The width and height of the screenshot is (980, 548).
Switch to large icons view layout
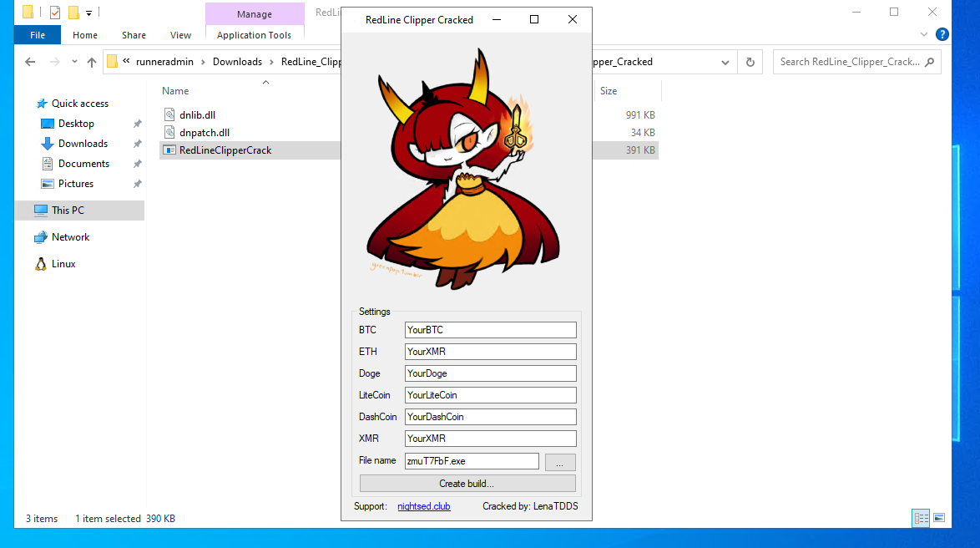click(939, 519)
